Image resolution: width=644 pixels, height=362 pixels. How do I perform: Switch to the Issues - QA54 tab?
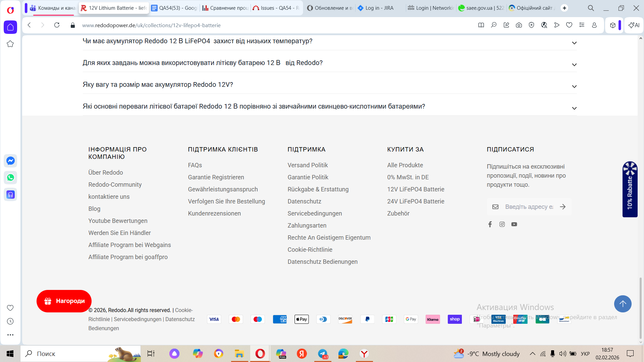click(276, 8)
